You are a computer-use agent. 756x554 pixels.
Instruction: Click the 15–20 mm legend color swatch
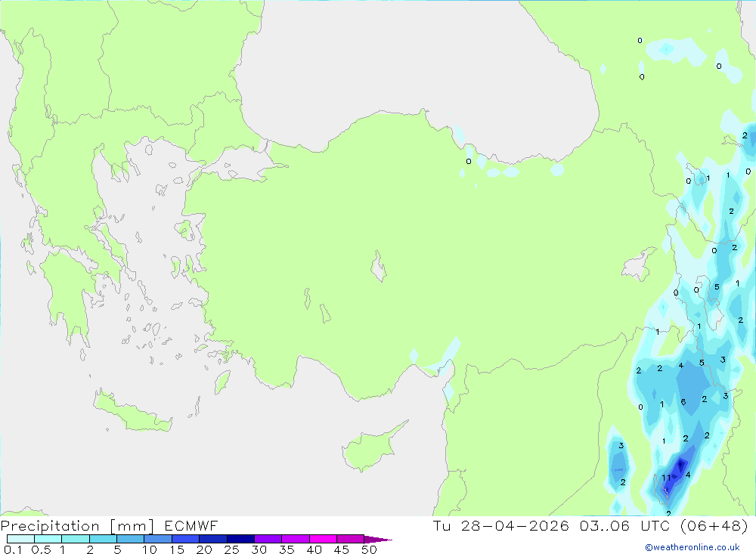186,539
